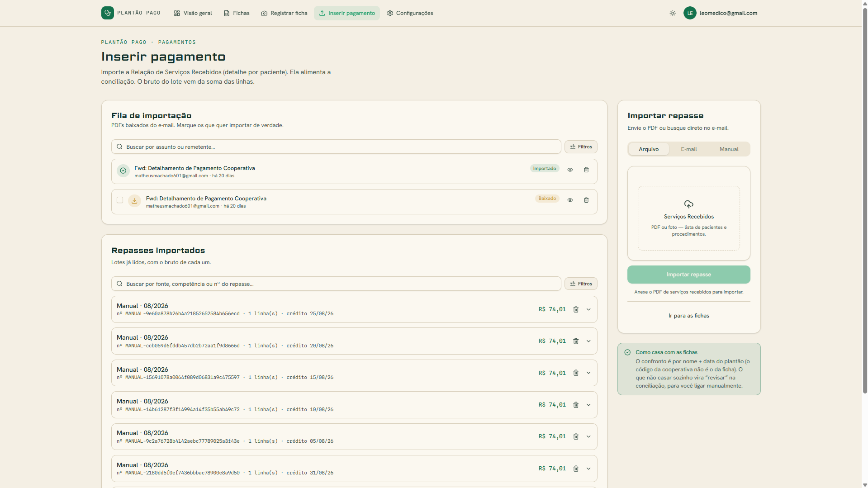Select Inserir pagamento in the navigation
Viewport: 868px width, 488px height.
pos(347,13)
